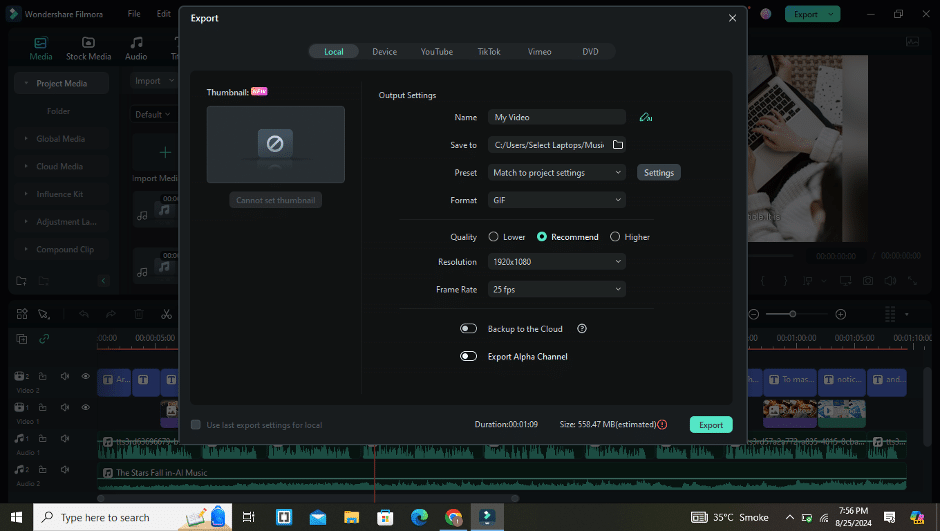Open the Chrome icon on the taskbar
This screenshot has width=941, height=531.
click(x=453, y=517)
